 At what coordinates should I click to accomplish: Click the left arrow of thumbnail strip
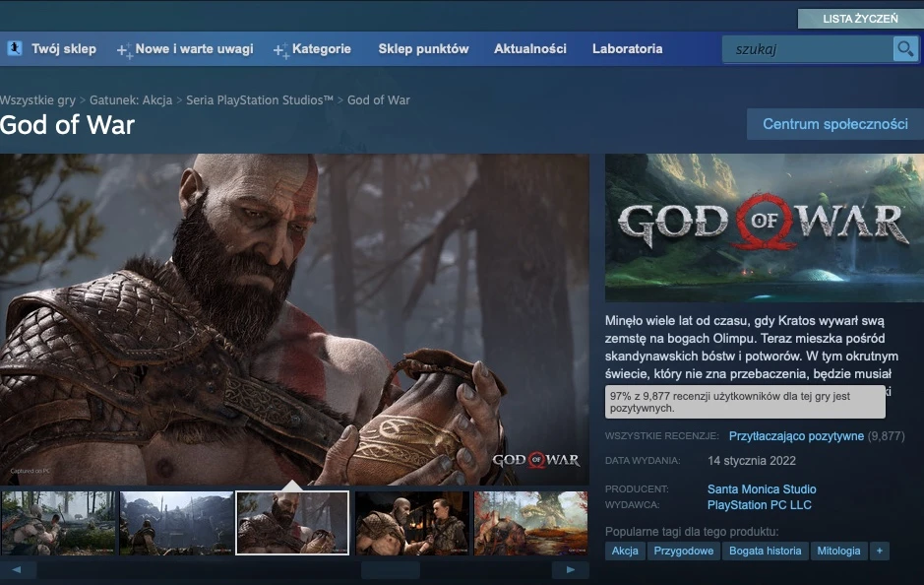click(17, 569)
